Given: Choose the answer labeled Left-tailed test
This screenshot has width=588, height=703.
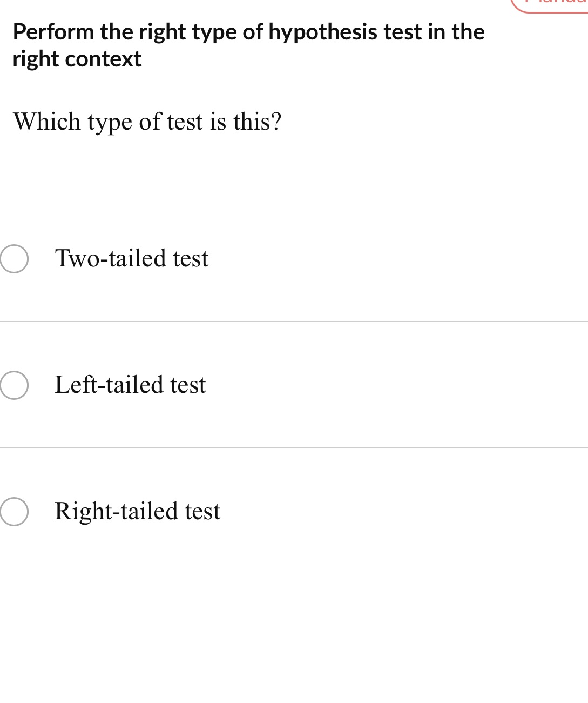Looking at the screenshot, I should point(130,385).
